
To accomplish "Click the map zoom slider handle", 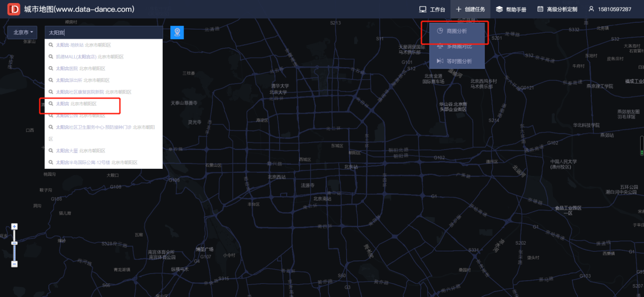I will pyautogui.click(x=14, y=243).
